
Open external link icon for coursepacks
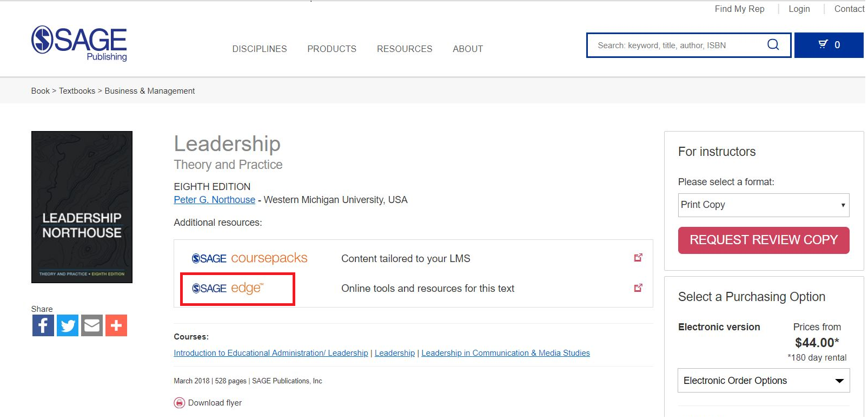click(x=638, y=258)
